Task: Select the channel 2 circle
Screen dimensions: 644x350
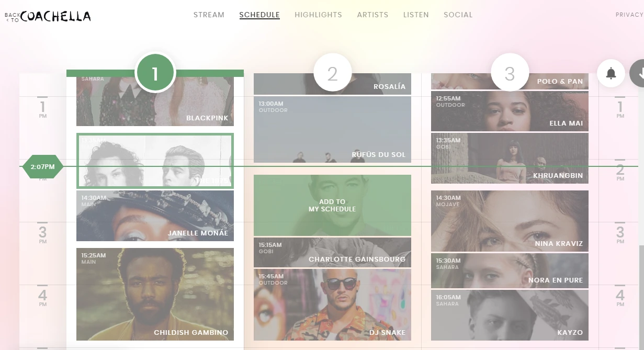Action: point(333,73)
